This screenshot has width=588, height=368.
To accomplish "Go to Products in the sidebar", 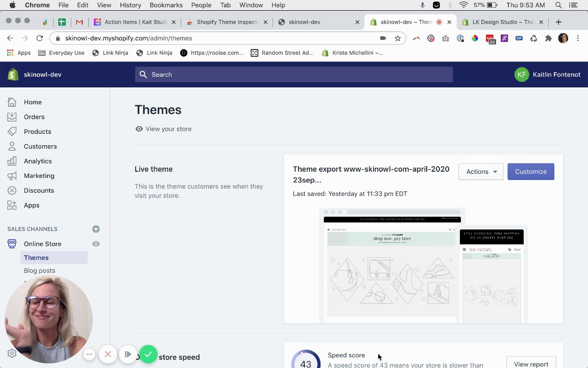I will pyautogui.click(x=37, y=131).
